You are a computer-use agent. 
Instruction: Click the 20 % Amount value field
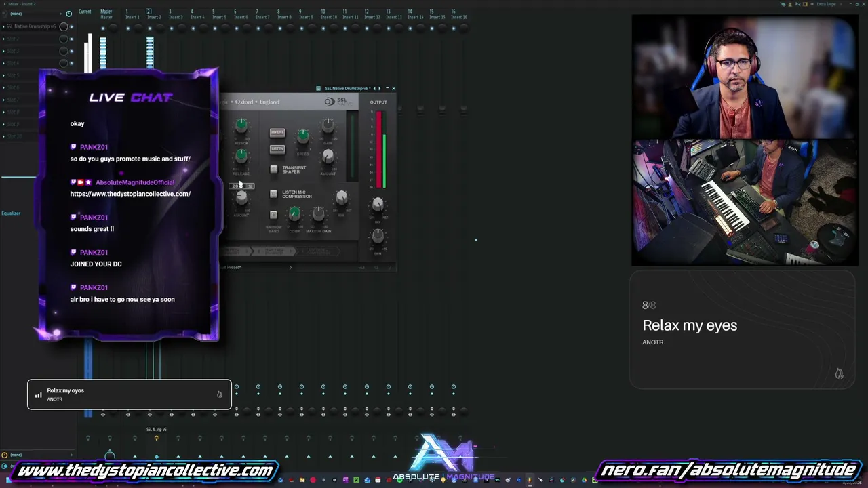(241, 186)
